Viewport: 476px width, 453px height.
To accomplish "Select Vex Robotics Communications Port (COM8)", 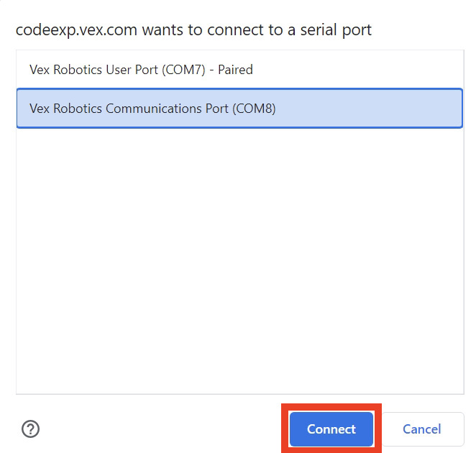I will coord(152,109).
